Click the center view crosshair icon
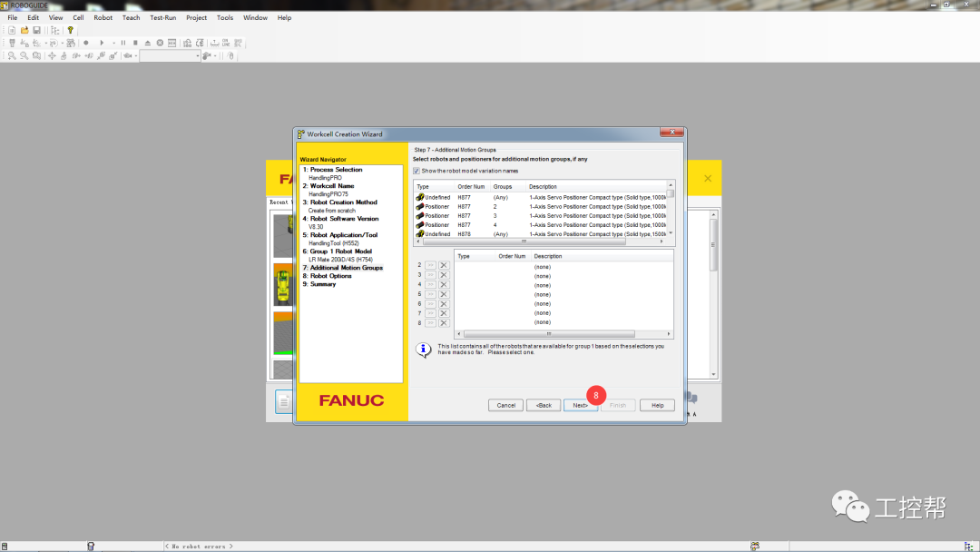The width and height of the screenshot is (980, 552). pos(52,55)
